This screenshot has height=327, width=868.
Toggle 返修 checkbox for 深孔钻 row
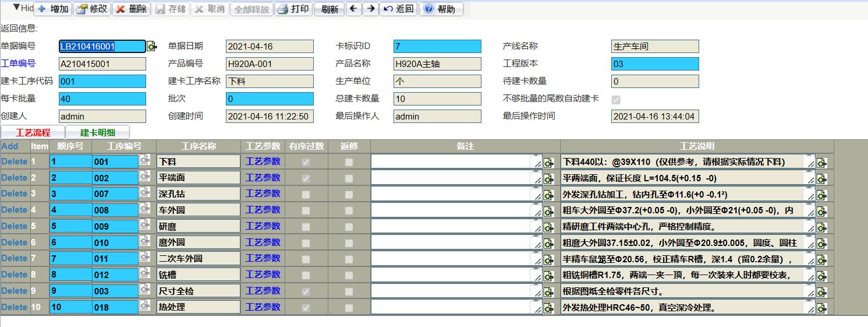tap(349, 195)
